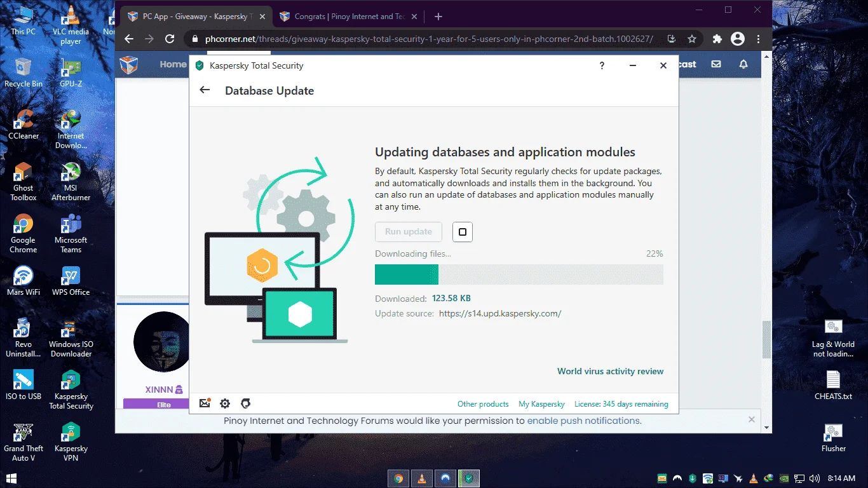The width and height of the screenshot is (868, 488).
Task: Click the update source URL text
Action: pos(500,313)
